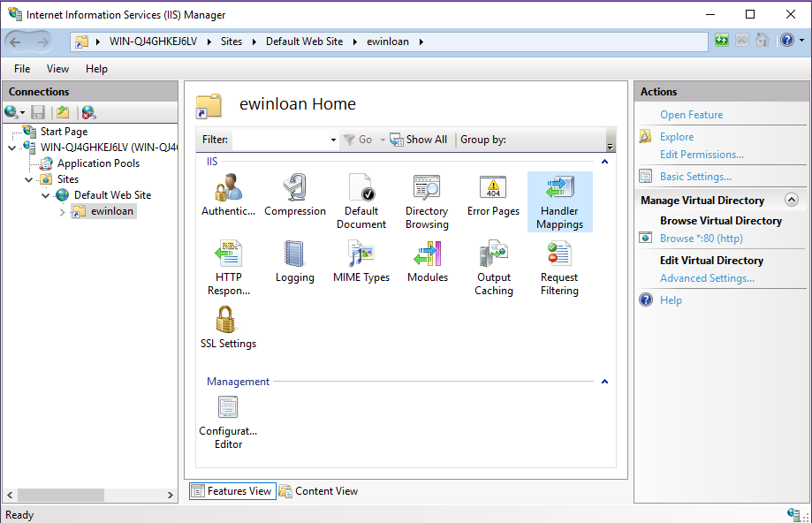This screenshot has height=523, width=812.
Task: Open Directory Browsing feature
Action: coord(428,202)
